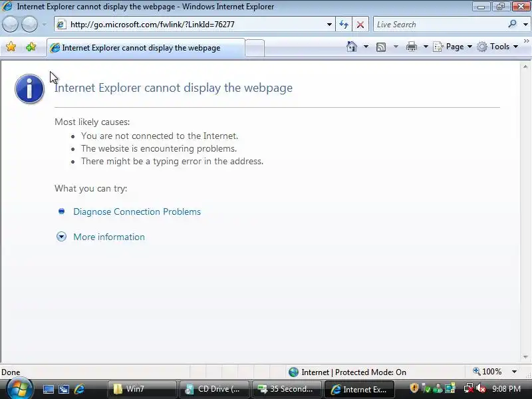
Task: Click the Back navigation button
Action: click(10, 25)
